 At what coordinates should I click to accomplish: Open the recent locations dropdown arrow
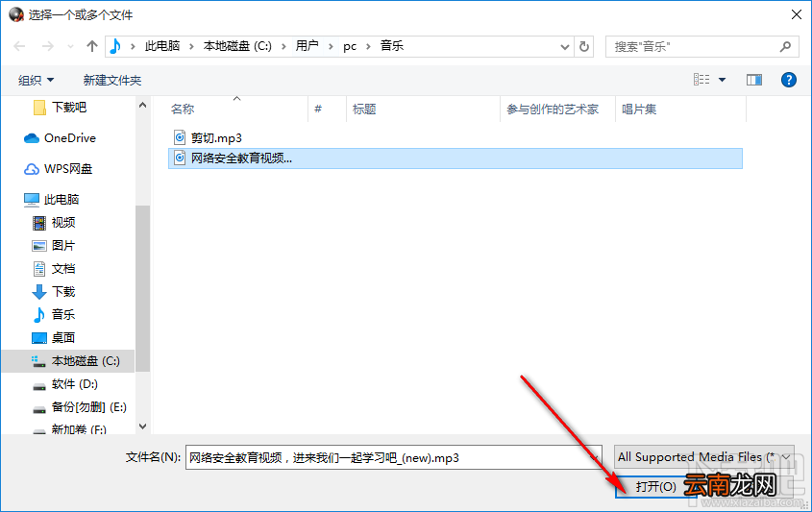pos(70,47)
